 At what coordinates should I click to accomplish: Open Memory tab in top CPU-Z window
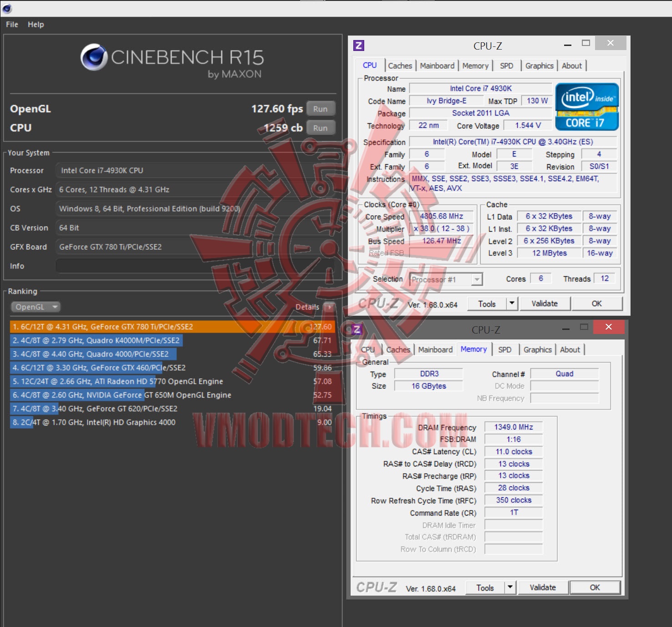click(x=475, y=66)
